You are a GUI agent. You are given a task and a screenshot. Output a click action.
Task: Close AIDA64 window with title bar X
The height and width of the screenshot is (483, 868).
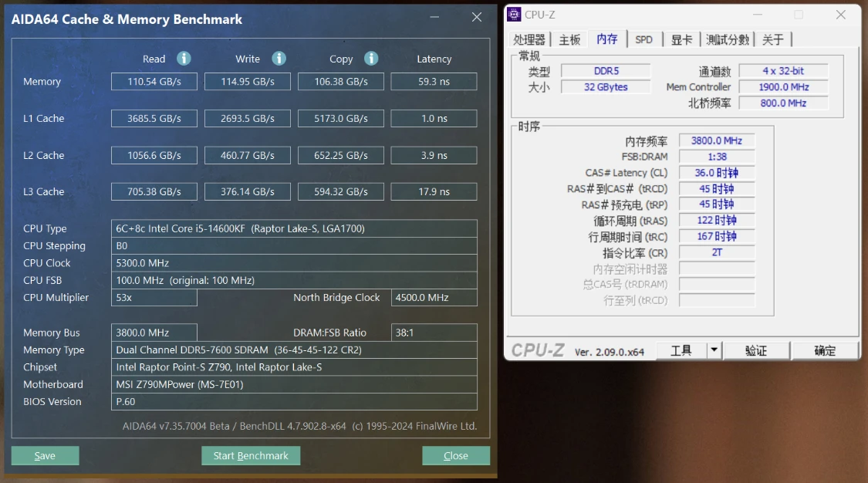(477, 17)
